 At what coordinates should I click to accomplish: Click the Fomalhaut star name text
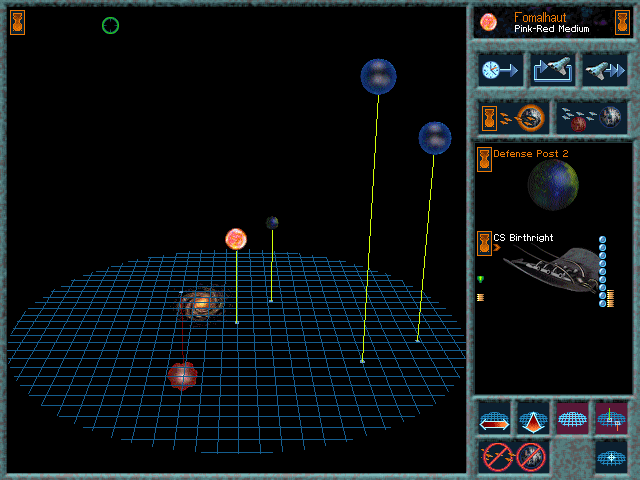[540, 17]
